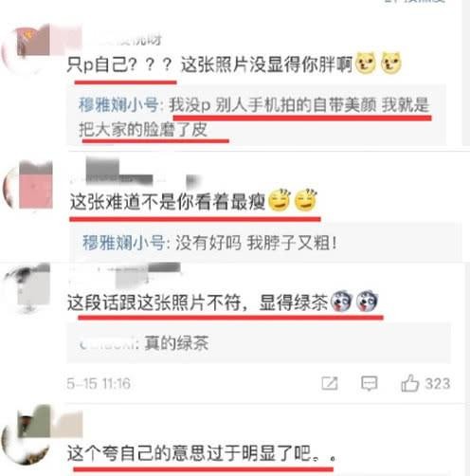Tap the reply 没有好吗 我脖子又粗

(x=209, y=243)
